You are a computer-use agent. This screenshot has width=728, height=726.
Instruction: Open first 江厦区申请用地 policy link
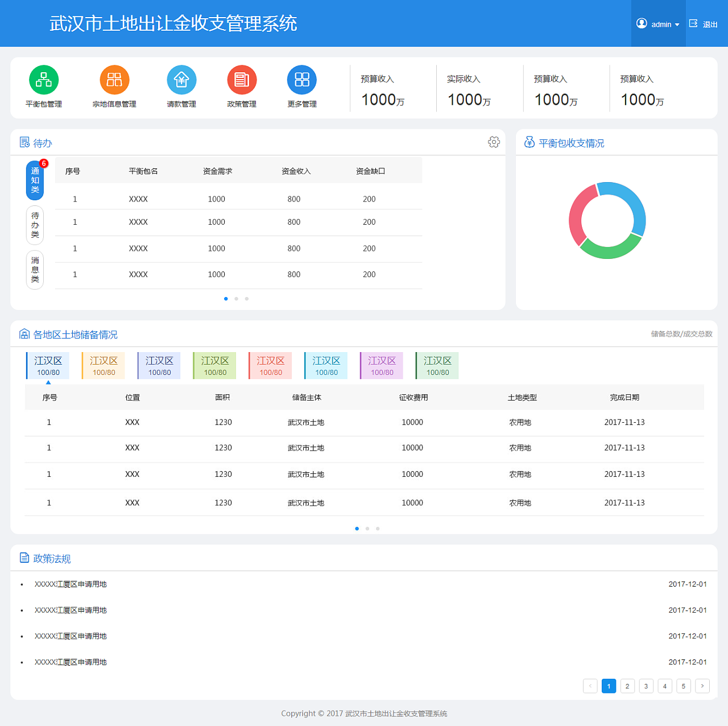pyautogui.click(x=71, y=584)
